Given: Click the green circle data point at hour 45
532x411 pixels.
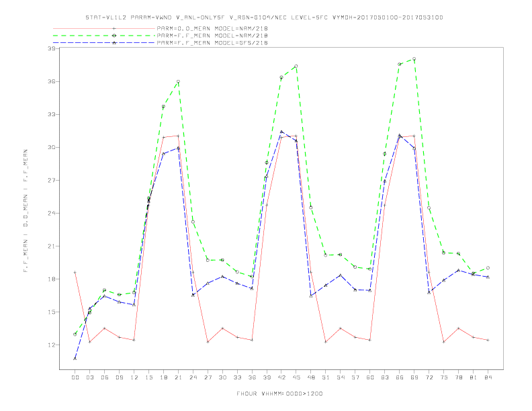Looking at the screenshot, I should tap(296, 66).
